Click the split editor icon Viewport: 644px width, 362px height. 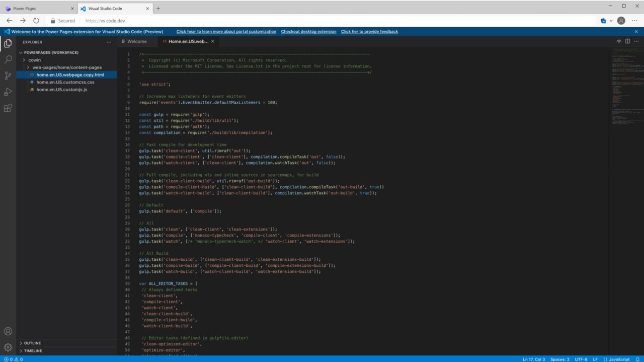[627, 41]
